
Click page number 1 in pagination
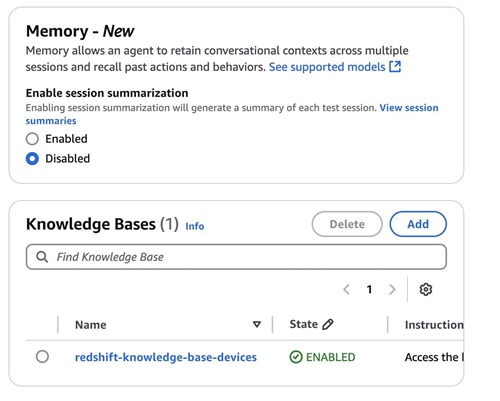pos(369,289)
